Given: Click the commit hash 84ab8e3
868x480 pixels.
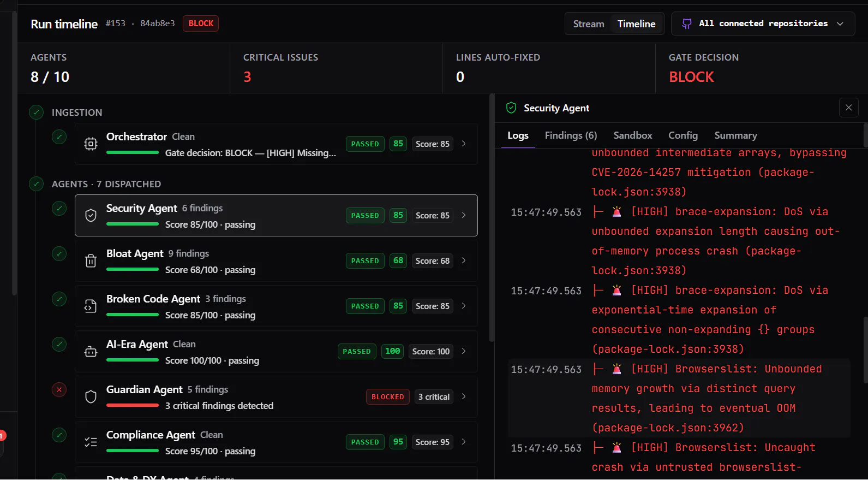Looking at the screenshot, I should pos(158,23).
